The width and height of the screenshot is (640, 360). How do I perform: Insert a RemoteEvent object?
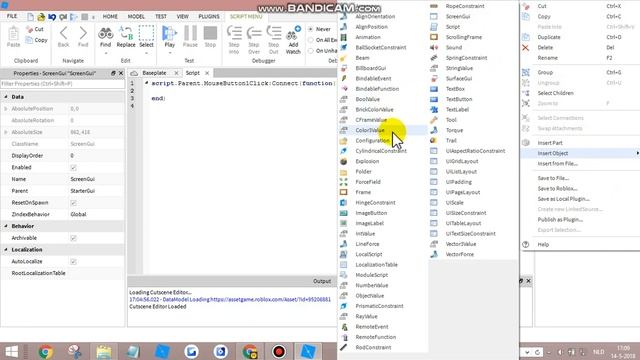(x=372, y=327)
